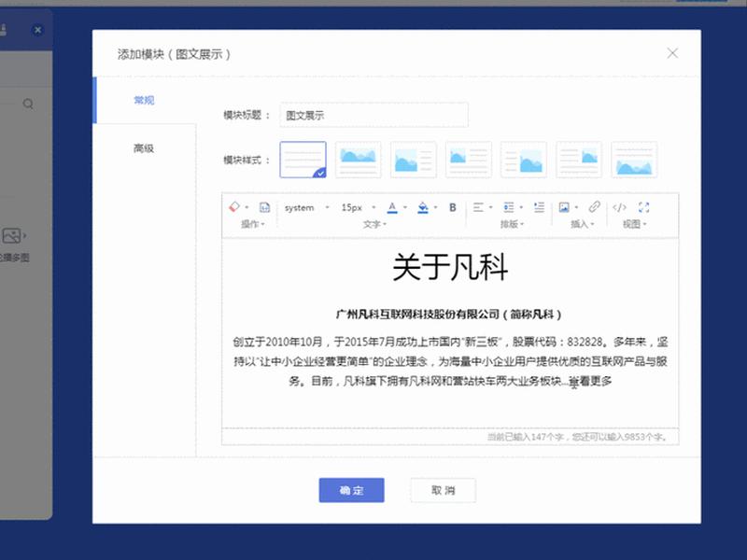Image resolution: width=747 pixels, height=560 pixels.
Task: Click the 模块标题 input field
Action: coord(373,115)
